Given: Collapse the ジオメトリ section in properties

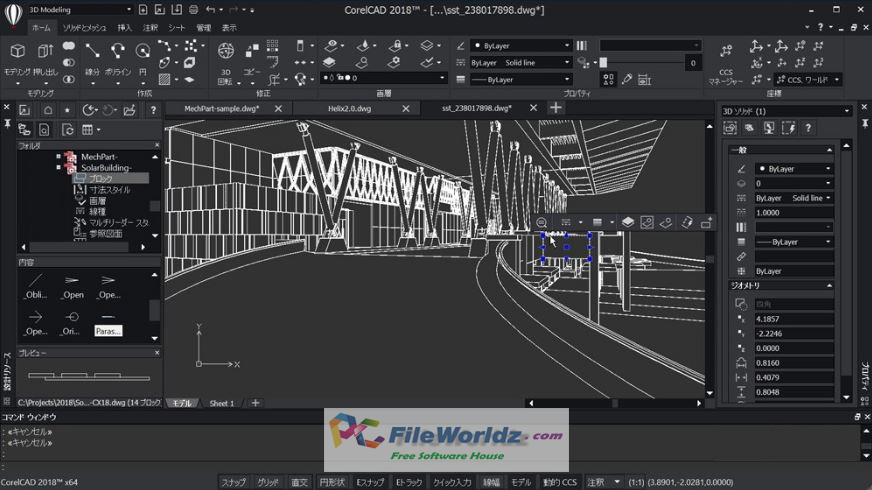Looking at the screenshot, I should (x=829, y=285).
